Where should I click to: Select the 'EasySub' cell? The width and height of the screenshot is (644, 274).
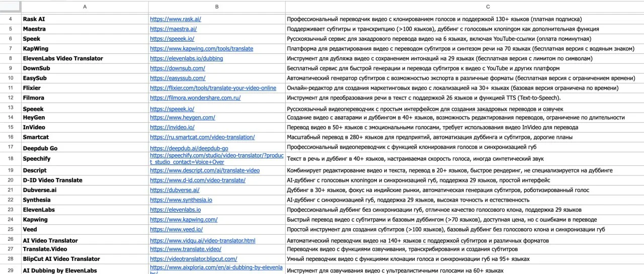tap(85, 78)
